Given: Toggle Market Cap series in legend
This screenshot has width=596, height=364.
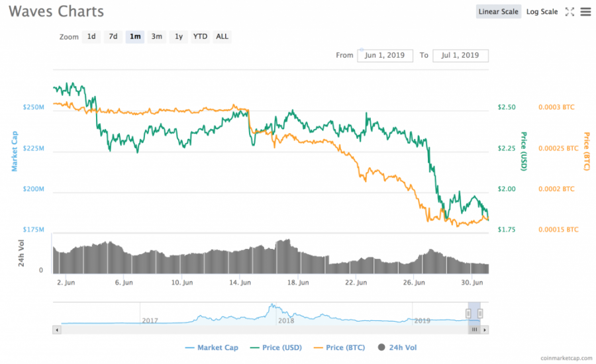Looking at the screenshot, I should (x=211, y=347).
